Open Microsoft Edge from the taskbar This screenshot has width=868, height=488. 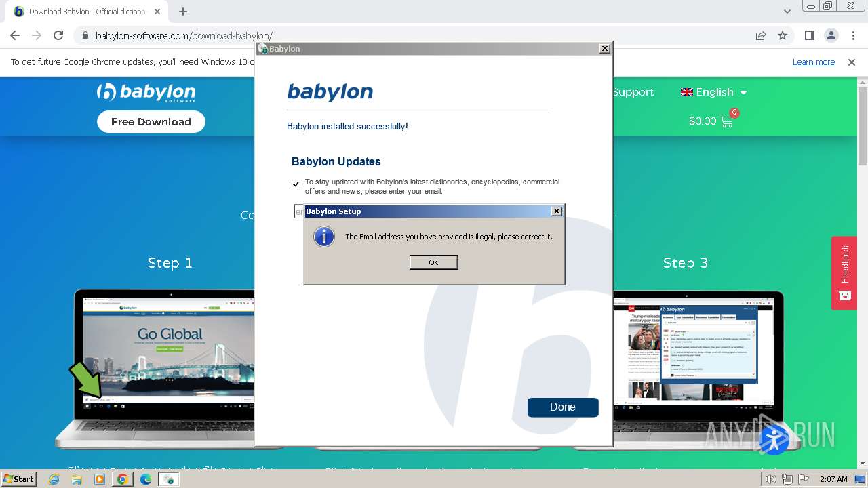click(145, 479)
